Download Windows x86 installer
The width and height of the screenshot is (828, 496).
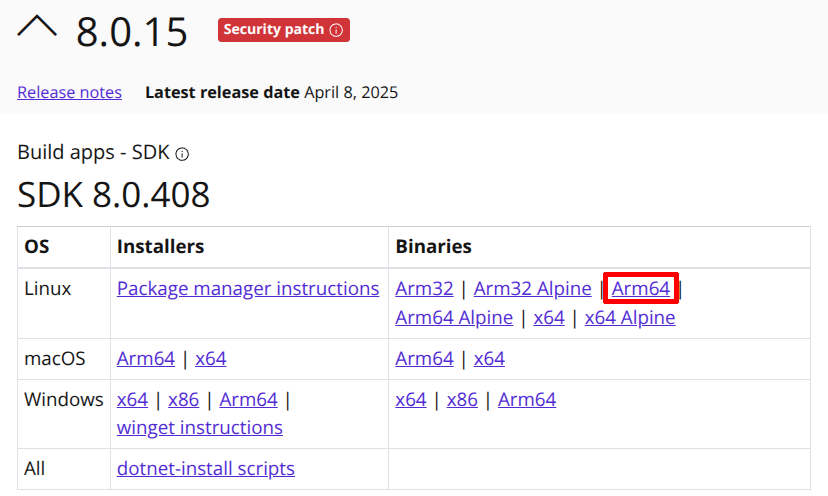(x=183, y=400)
